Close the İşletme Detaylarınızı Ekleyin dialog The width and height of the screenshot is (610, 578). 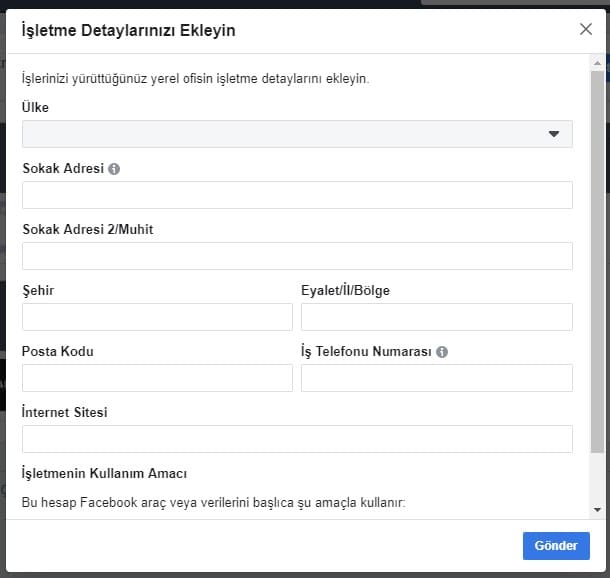click(585, 29)
